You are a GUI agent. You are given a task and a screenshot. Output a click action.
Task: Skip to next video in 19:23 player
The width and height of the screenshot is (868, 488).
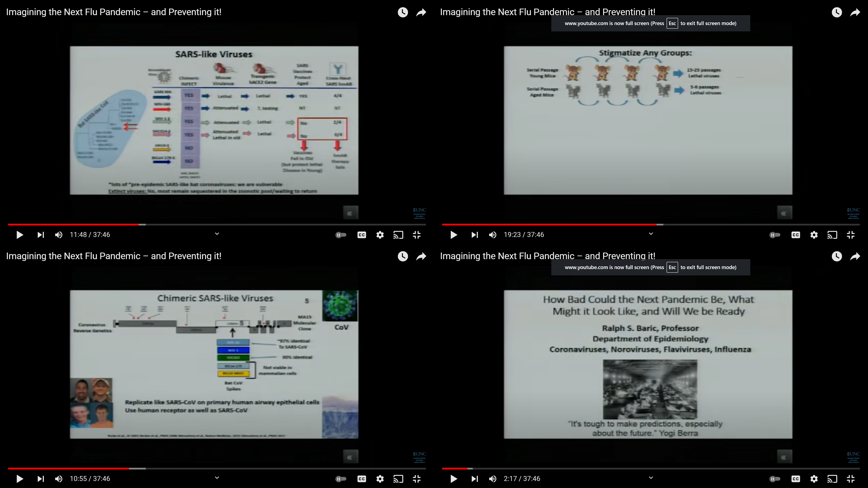[x=474, y=235]
